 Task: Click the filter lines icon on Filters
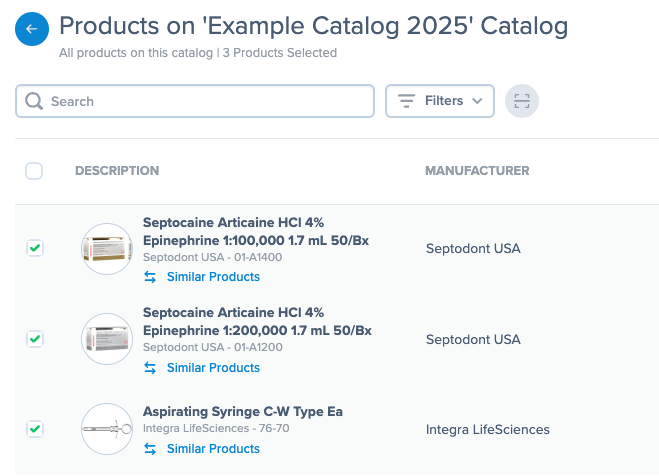406,101
